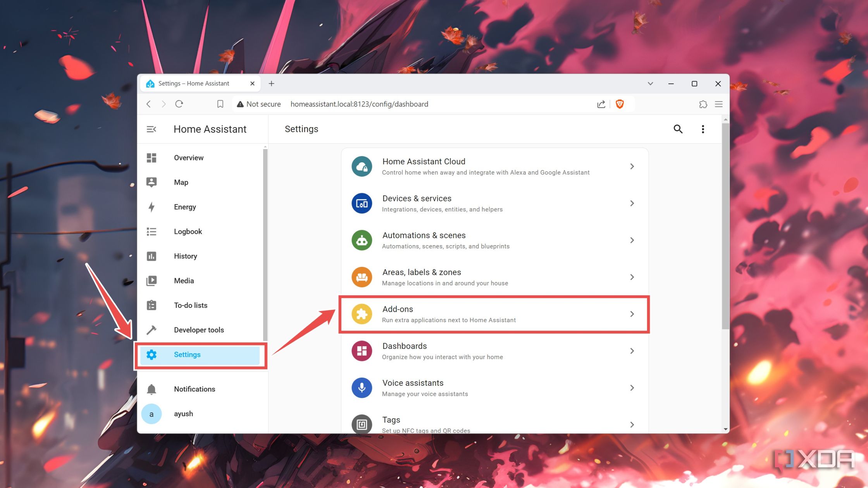The width and height of the screenshot is (868, 488).
Task: Switch to the Settings – Home Assistant tab
Action: (x=194, y=83)
